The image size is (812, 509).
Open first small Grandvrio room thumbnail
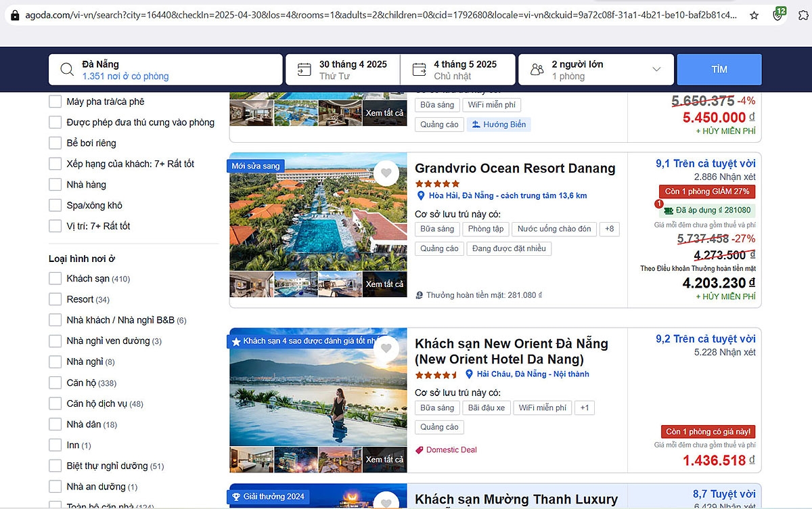pyautogui.click(x=251, y=284)
